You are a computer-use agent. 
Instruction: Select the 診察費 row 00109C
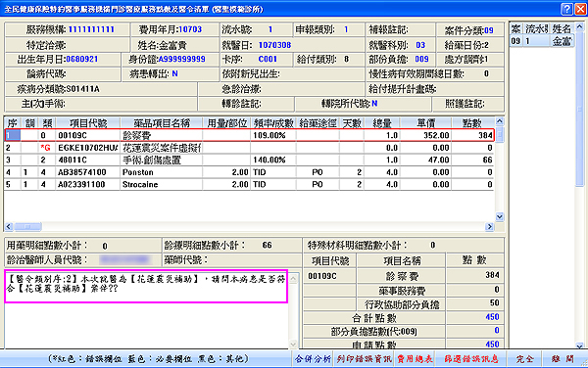249,135
